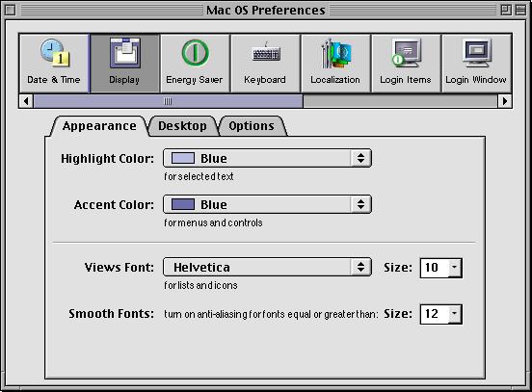
Task: Click the icon strip scrollbar thumb
Action: pyautogui.click(x=168, y=101)
